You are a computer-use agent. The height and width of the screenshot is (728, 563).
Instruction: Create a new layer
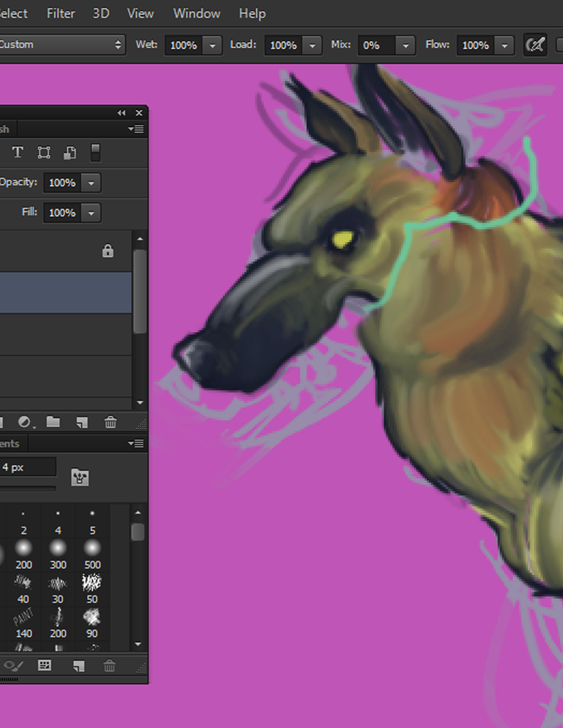pyautogui.click(x=82, y=422)
